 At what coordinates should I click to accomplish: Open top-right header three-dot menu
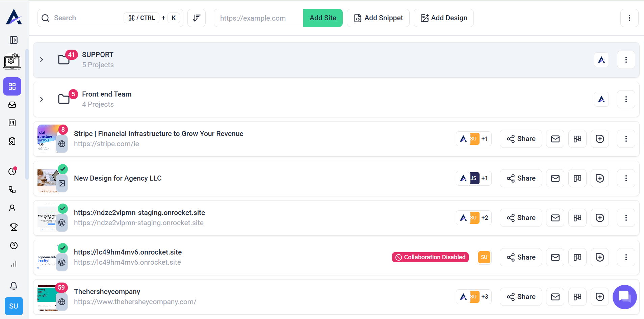[629, 18]
